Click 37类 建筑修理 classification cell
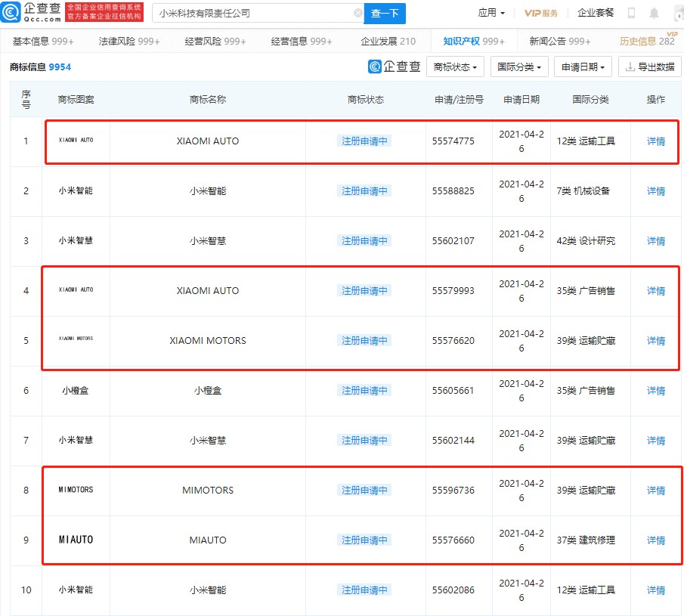This screenshot has height=616, width=684. [x=586, y=540]
